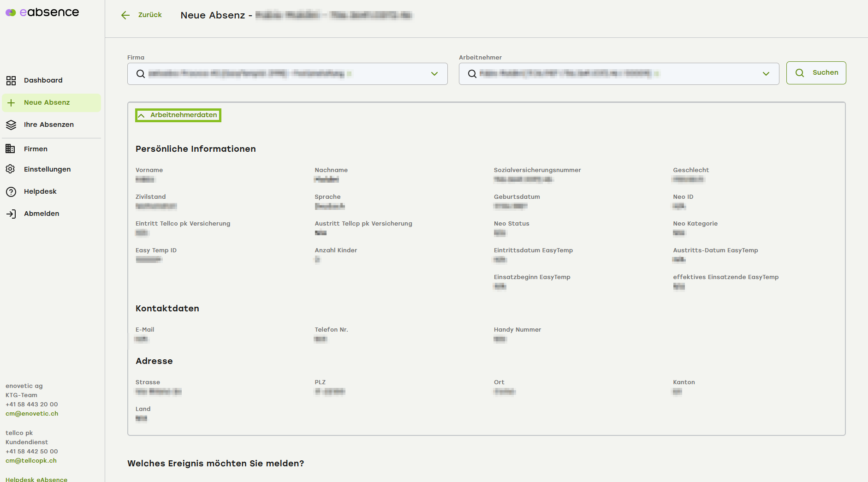
Task: Click the stacked layers icon for Ihre Absenzen
Action: click(11, 125)
